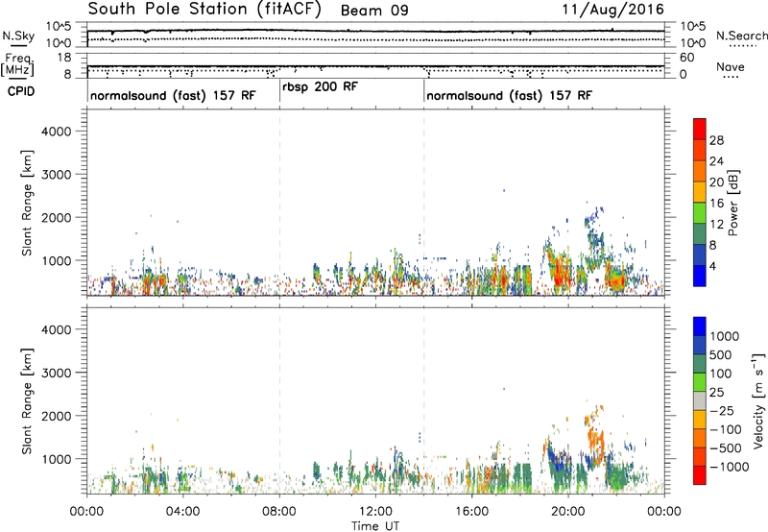Click the date '11/Aug/2016'
Image resolution: width=768 pixels, height=532 pixels.
612,10
